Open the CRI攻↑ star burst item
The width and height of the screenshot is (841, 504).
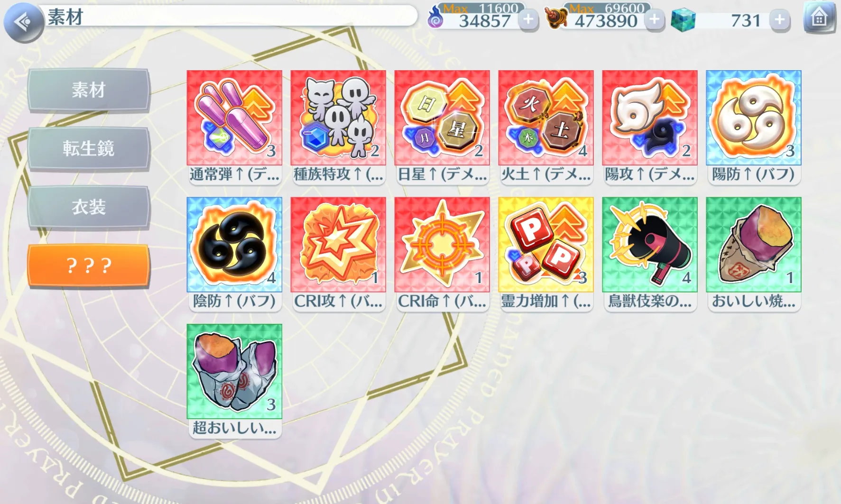(x=338, y=254)
